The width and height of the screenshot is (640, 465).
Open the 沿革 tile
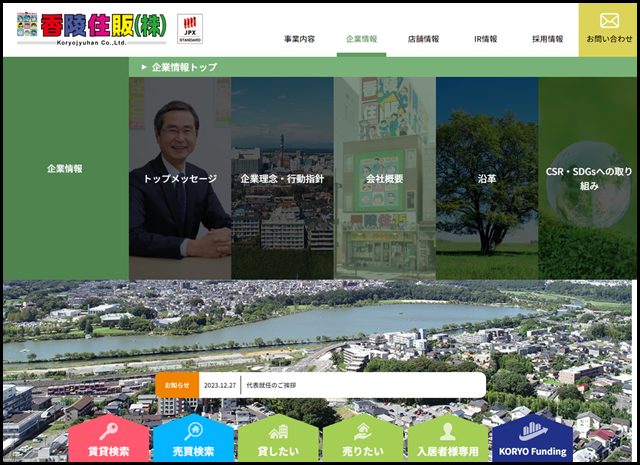coord(487,178)
